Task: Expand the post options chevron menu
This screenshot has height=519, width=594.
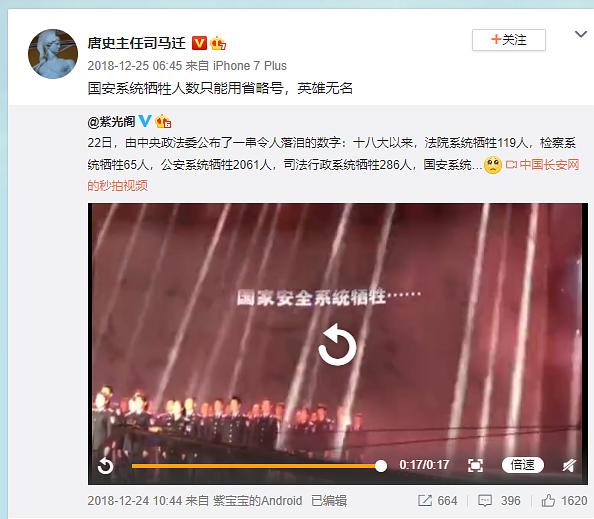Action: 581,34
